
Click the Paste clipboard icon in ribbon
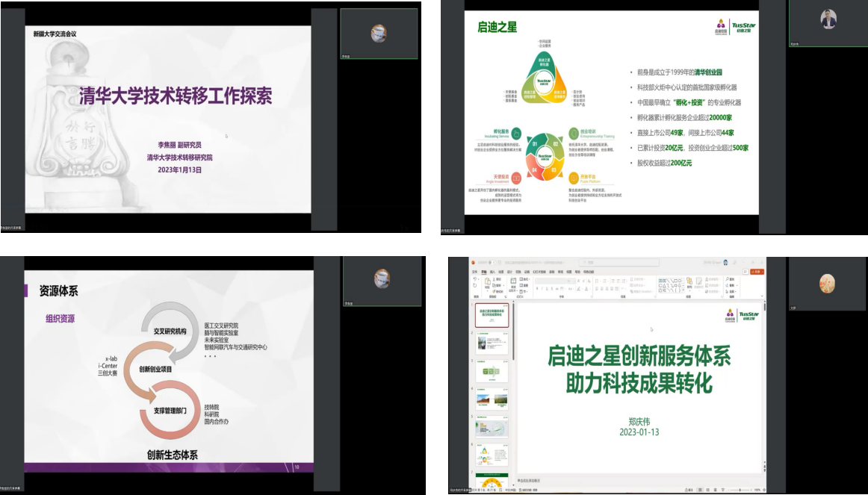click(486, 282)
